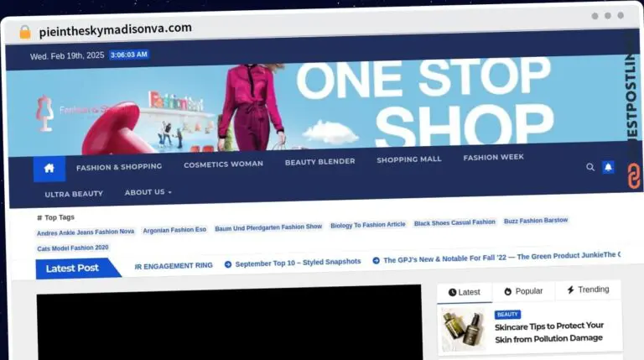Click the URL pieintheskymadisonva.com in address bar
The width and height of the screenshot is (644, 360).
(116, 30)
